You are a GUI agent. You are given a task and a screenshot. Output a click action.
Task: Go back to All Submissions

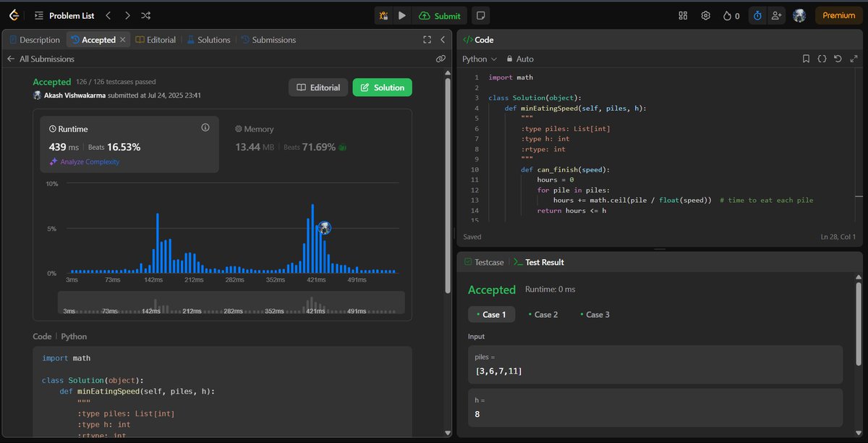pyautogui.click(x=41, y=59)
